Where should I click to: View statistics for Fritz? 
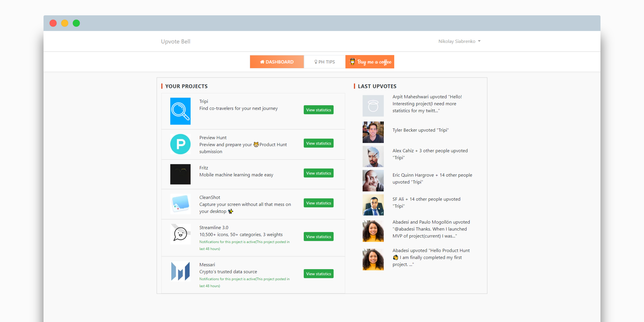(x=319, y=173)
